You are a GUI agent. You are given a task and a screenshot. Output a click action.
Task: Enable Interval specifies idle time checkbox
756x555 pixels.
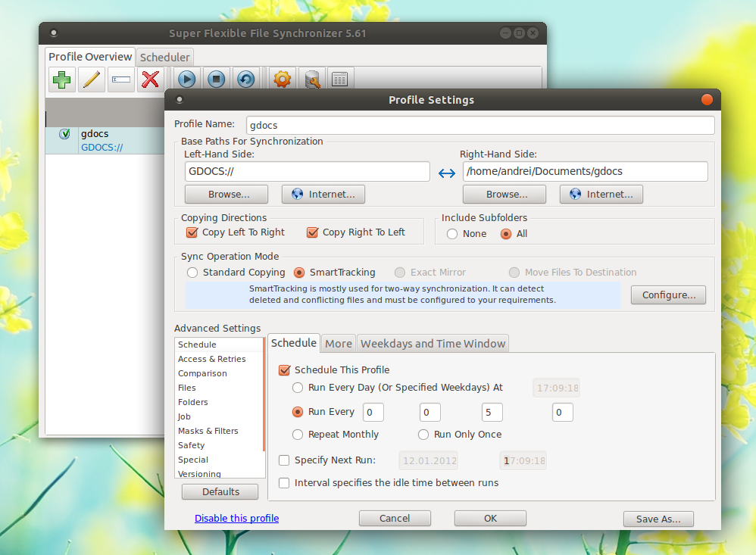[284, 483]
